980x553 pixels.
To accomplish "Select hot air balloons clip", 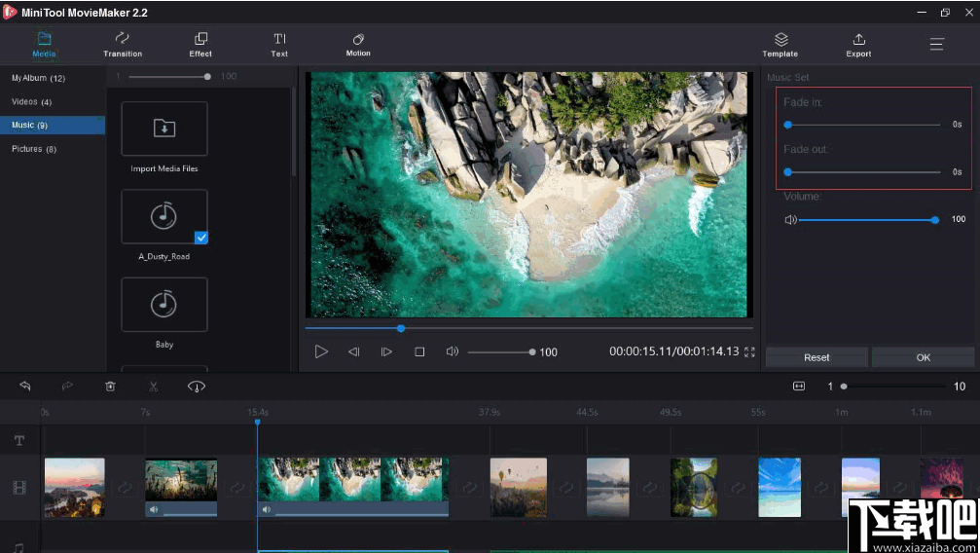I will point(518,488).
